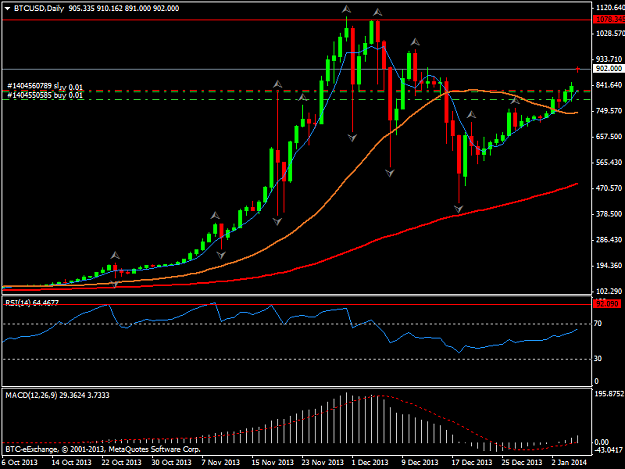Screen dimensions: 625x469
Task: Click the current price tag 902.000
Action: click(609, 69)
